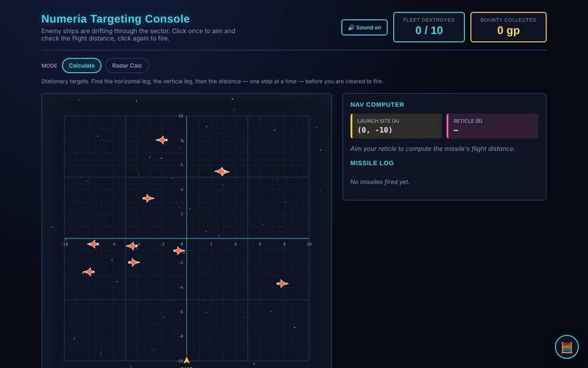
Task: Switch to Radar Calc mode
Action: pos(127,66)
